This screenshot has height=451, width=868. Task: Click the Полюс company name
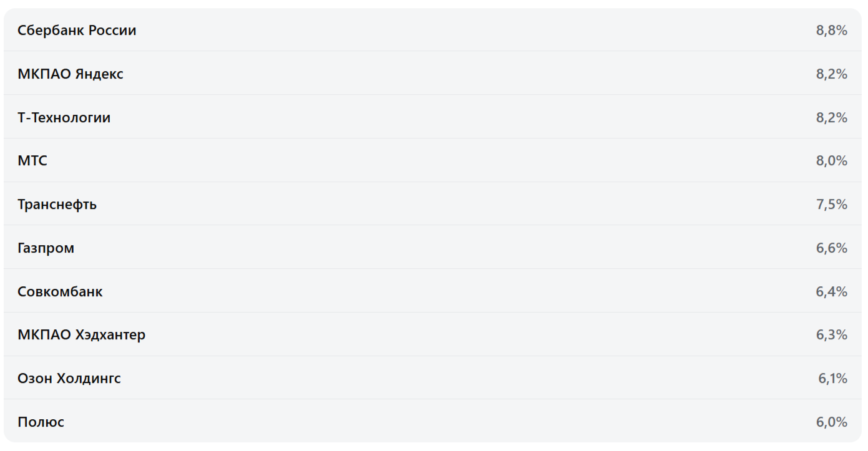pos(41,422)
